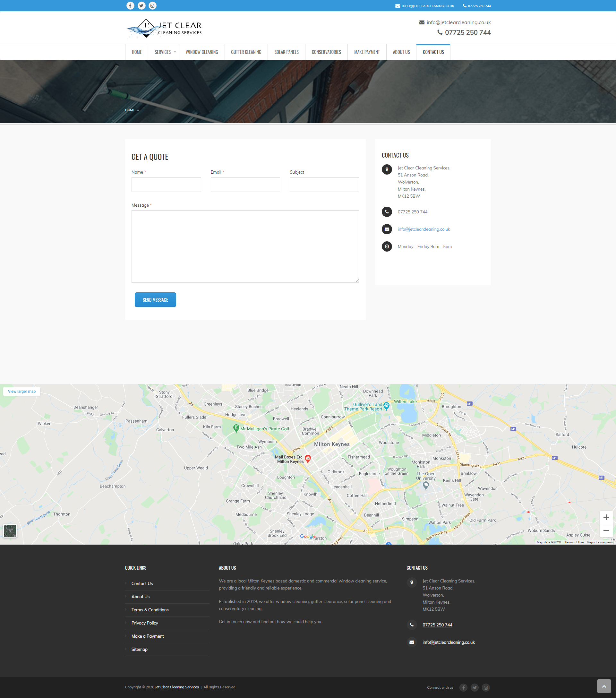
Task: Click the scroll-to-top arrow button
Action: [604, 686]
